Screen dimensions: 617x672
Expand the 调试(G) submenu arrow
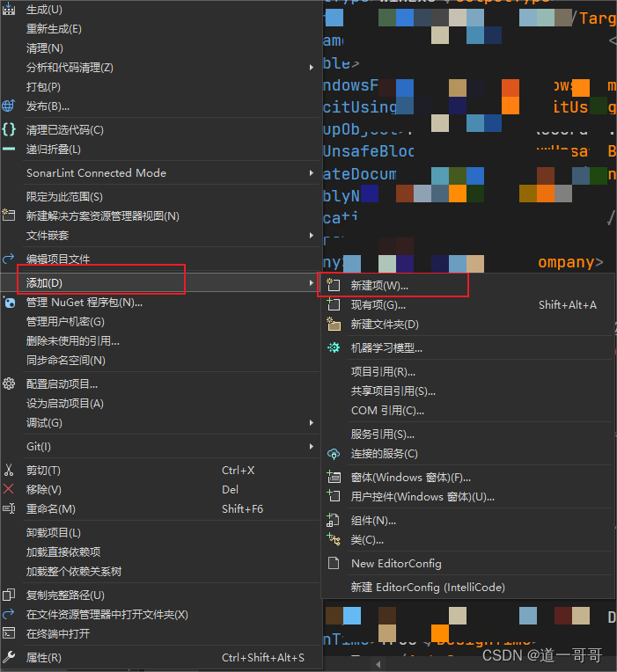pyautogui.click(x=311, y=423)
